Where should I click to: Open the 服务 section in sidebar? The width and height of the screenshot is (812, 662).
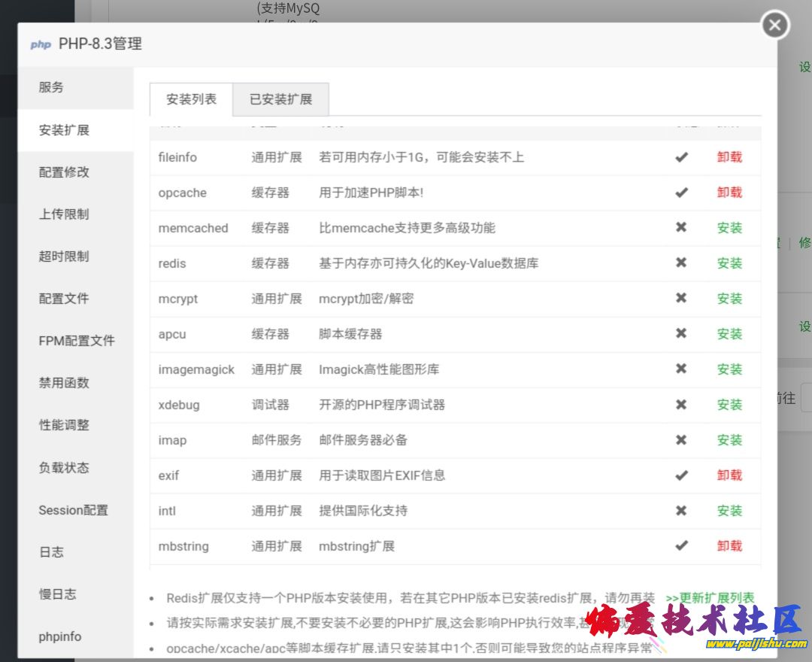(76, 87)
